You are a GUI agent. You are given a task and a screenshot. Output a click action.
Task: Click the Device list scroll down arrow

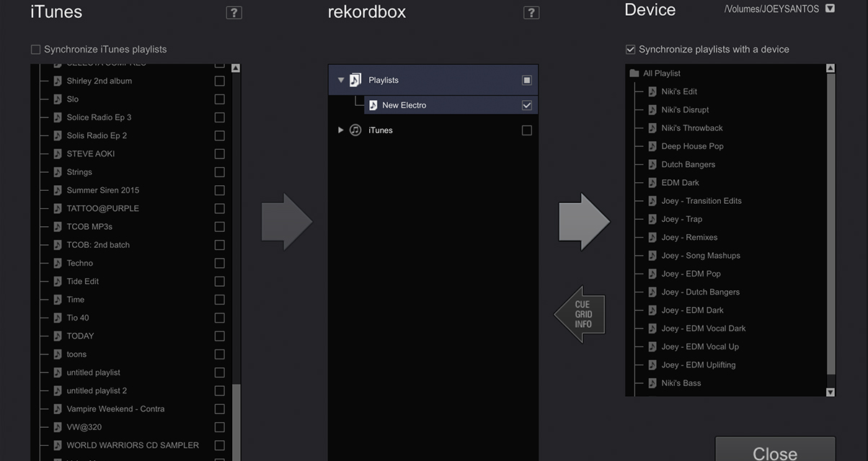830,392
